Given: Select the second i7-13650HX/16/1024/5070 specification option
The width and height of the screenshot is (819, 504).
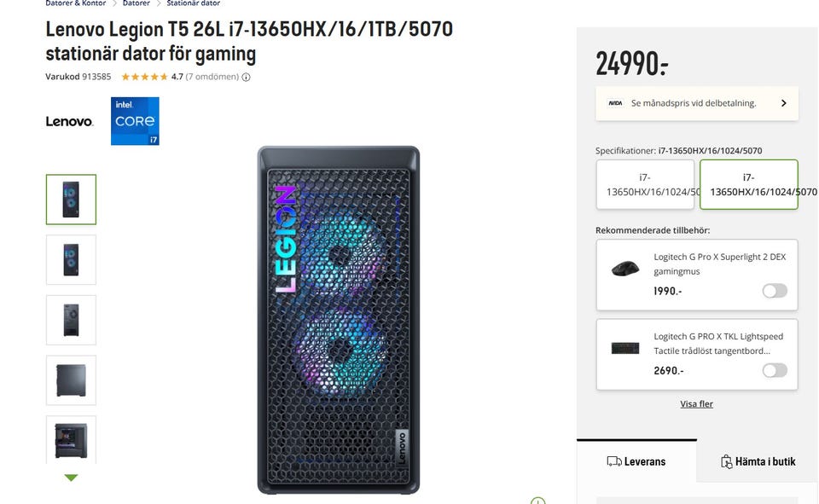Looking at the screenshot, I should point(748,184).
